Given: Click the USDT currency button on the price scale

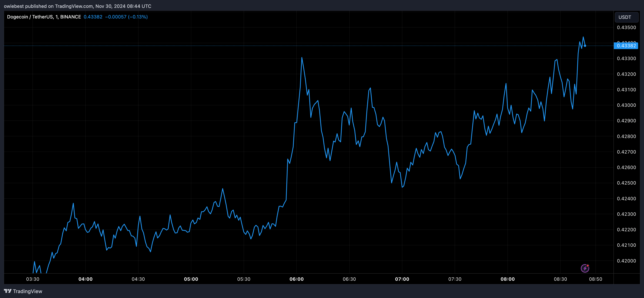Looking at the screenshot, I should pyautogui.click(x=627, y=17).
